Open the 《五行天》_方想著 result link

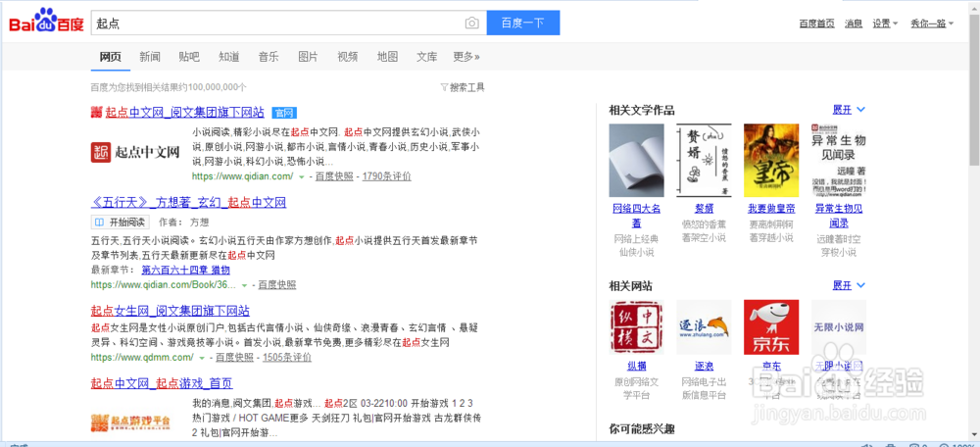coord(189,203)
